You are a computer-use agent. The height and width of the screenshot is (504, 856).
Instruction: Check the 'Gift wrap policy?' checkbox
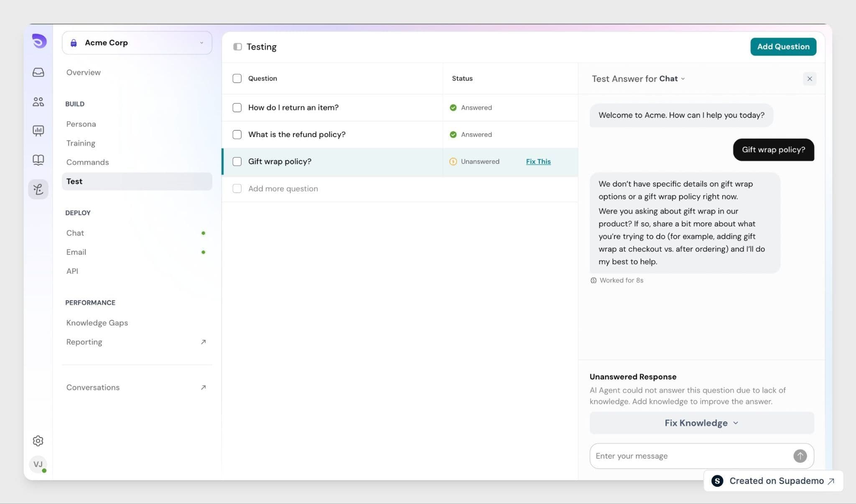coord(237,162)
